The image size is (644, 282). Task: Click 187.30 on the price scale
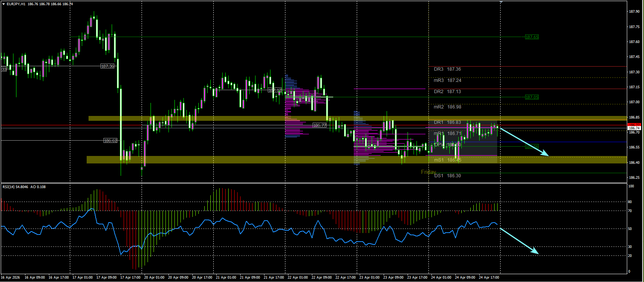coord(634,72)
